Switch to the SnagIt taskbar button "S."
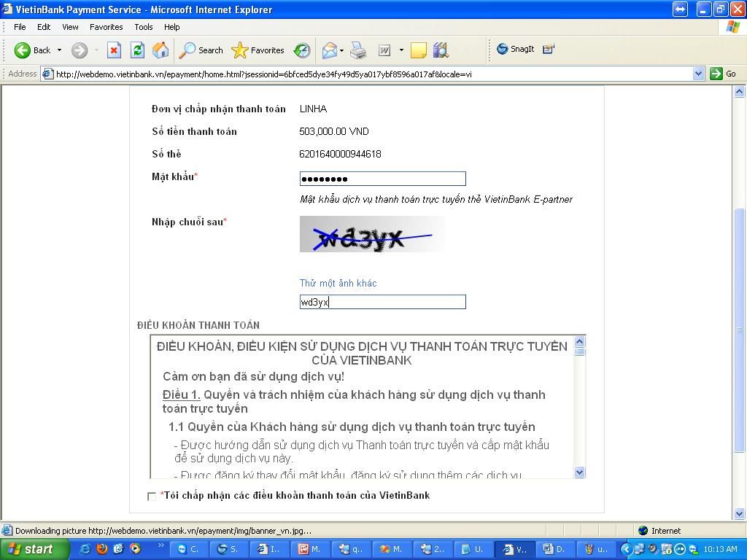 [228, 549]
